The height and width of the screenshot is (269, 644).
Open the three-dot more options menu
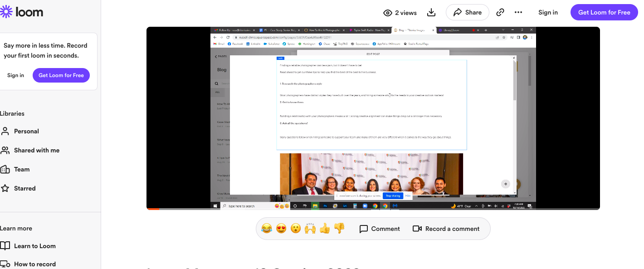click(518, 12)
